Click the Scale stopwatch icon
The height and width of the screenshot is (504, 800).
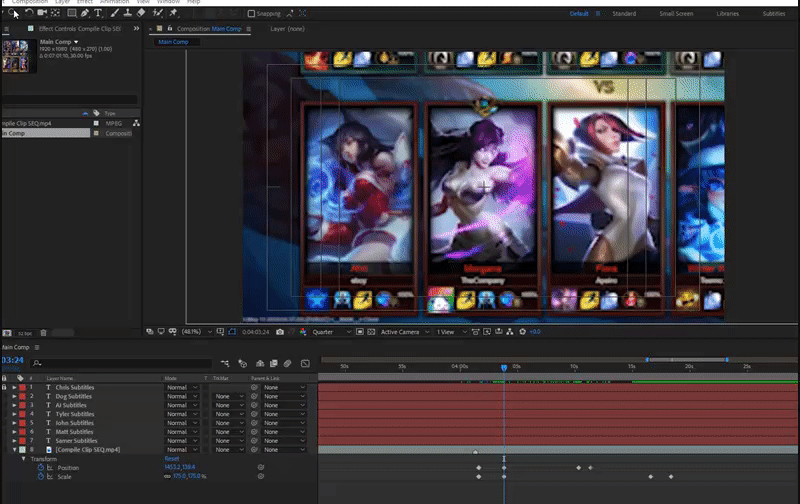[41, 476]
